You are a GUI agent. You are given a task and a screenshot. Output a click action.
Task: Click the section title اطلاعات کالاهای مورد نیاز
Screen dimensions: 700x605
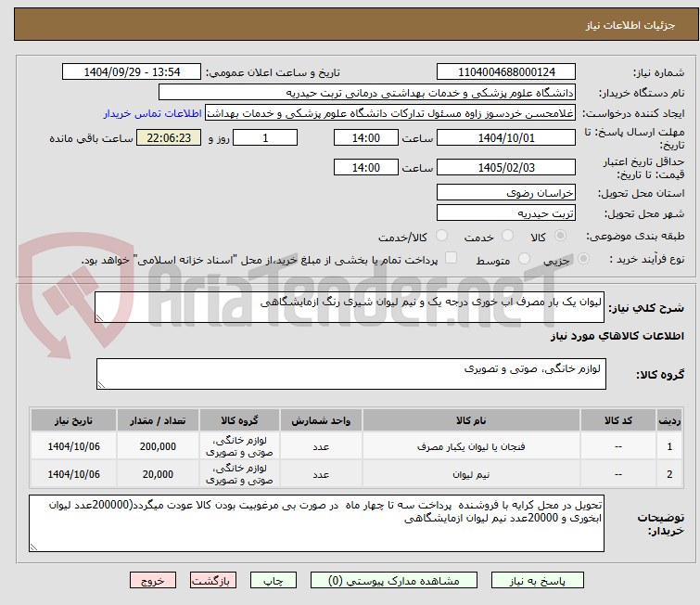pyautogui.click(x=617, y=336)
